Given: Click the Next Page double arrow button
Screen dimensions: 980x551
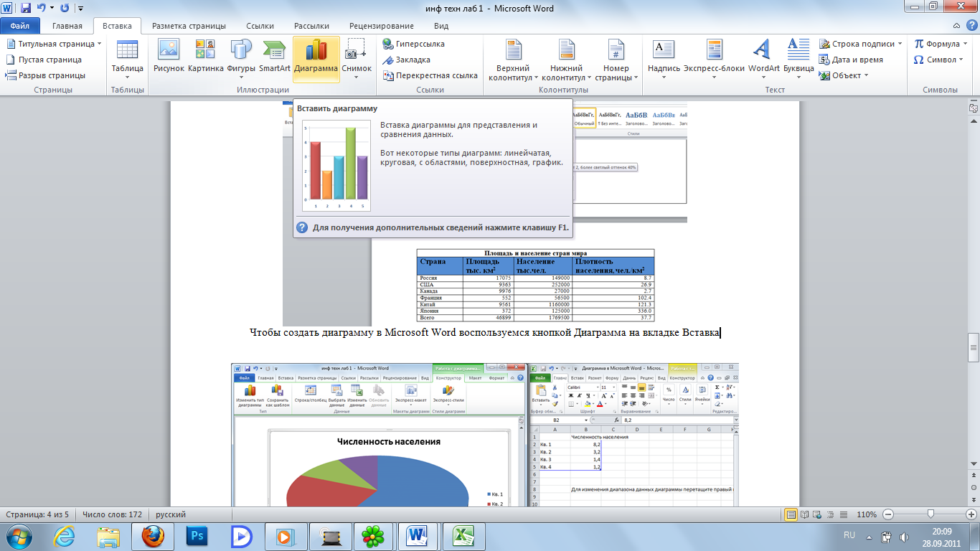Looking at the screenshot, I should click(974, 499).
